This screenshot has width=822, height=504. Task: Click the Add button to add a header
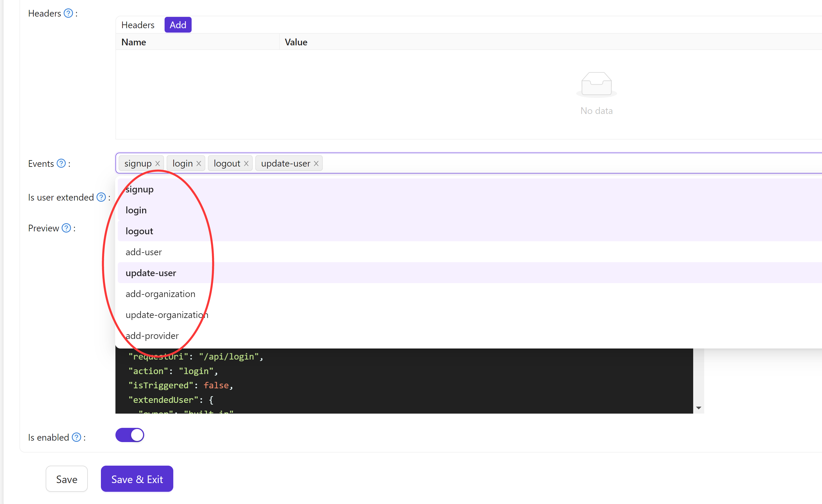[178, 24]
